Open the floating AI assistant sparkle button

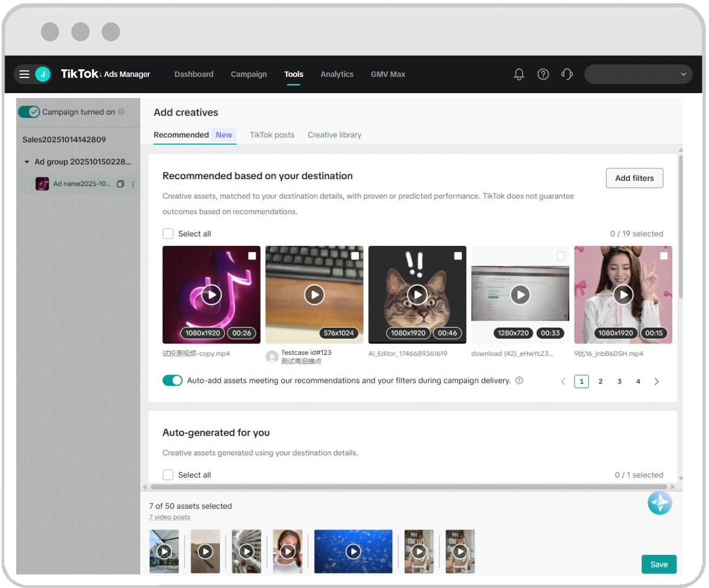tap(660, 503)
